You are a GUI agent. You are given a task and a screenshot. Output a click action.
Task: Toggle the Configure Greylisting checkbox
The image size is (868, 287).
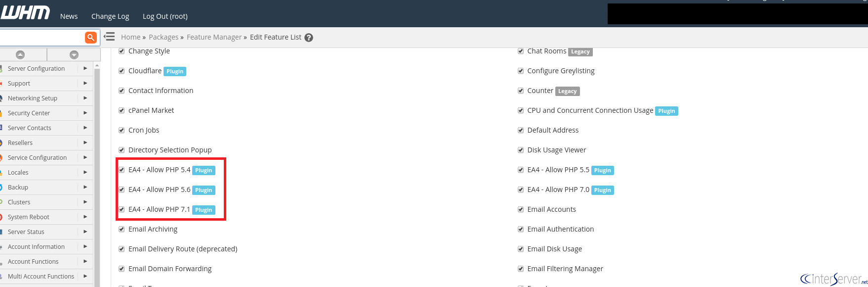coord(521,71)
